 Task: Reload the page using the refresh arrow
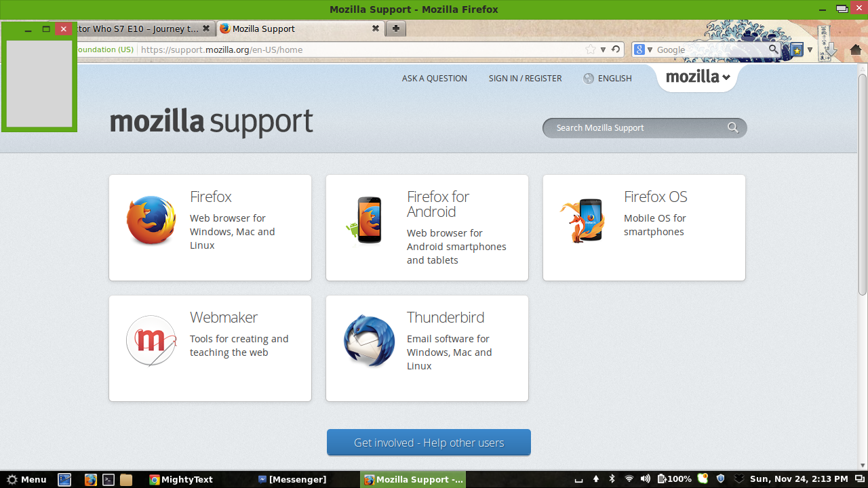coord(616,49)
